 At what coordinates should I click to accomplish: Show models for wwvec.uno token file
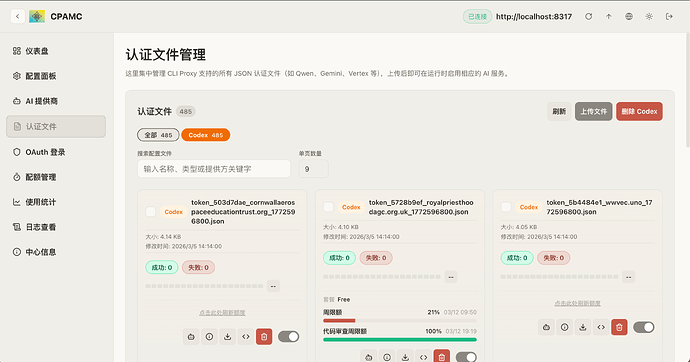(x=546, y=327)
